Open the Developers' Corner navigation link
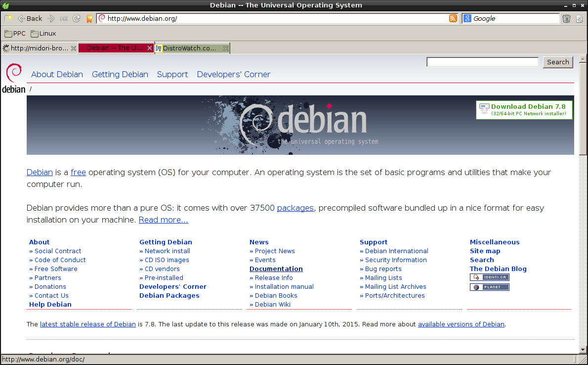The image size is (588, 365). 233,74
